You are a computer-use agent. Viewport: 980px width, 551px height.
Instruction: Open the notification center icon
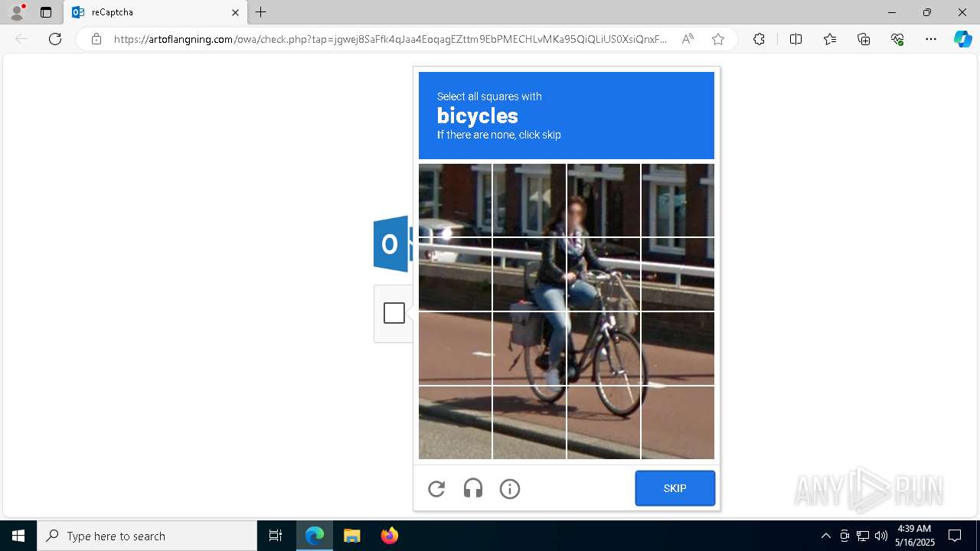(955, 536)
